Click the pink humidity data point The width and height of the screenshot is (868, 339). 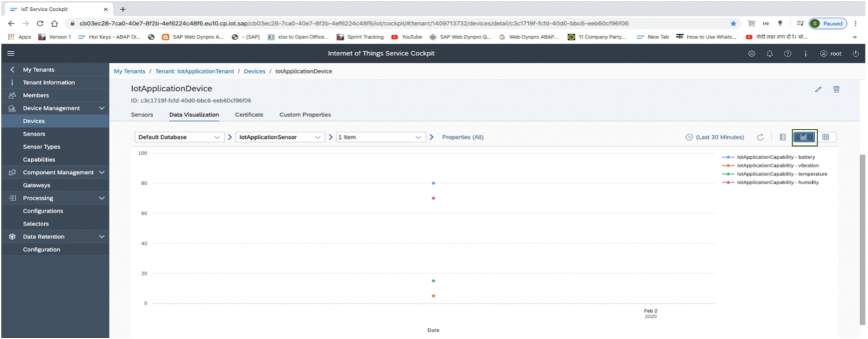tap(433, 198)
